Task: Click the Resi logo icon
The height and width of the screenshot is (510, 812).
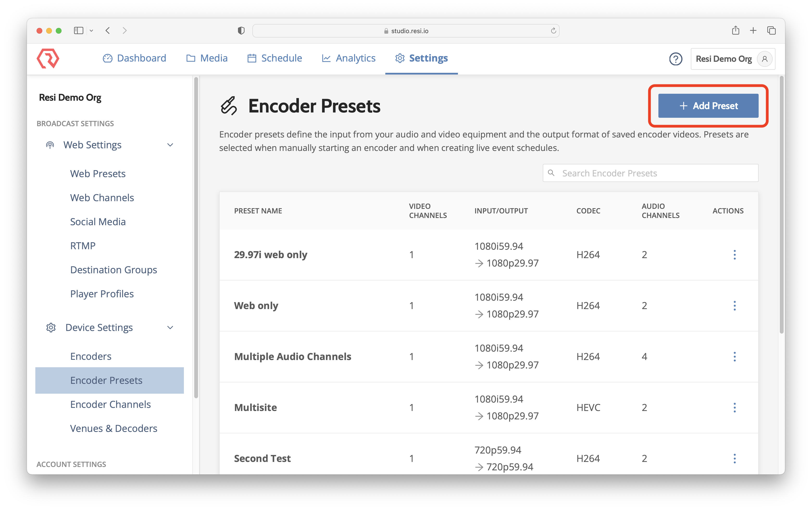Action: coord(48,58)
